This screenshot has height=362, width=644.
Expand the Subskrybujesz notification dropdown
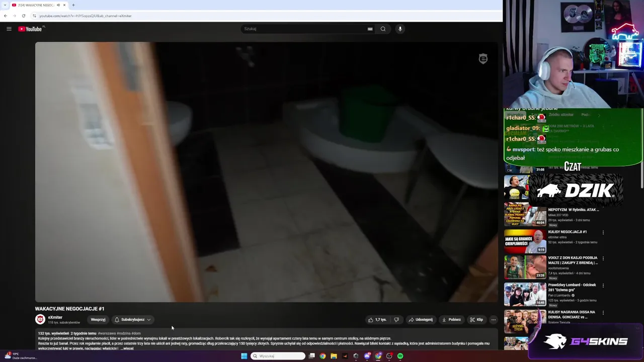133,319
